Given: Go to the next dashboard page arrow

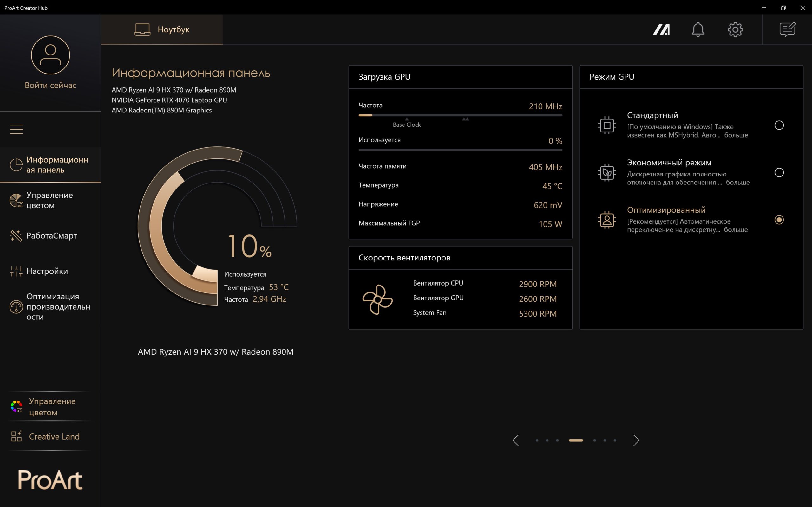Looking at the screenshot, I should (x=636, y=440).
